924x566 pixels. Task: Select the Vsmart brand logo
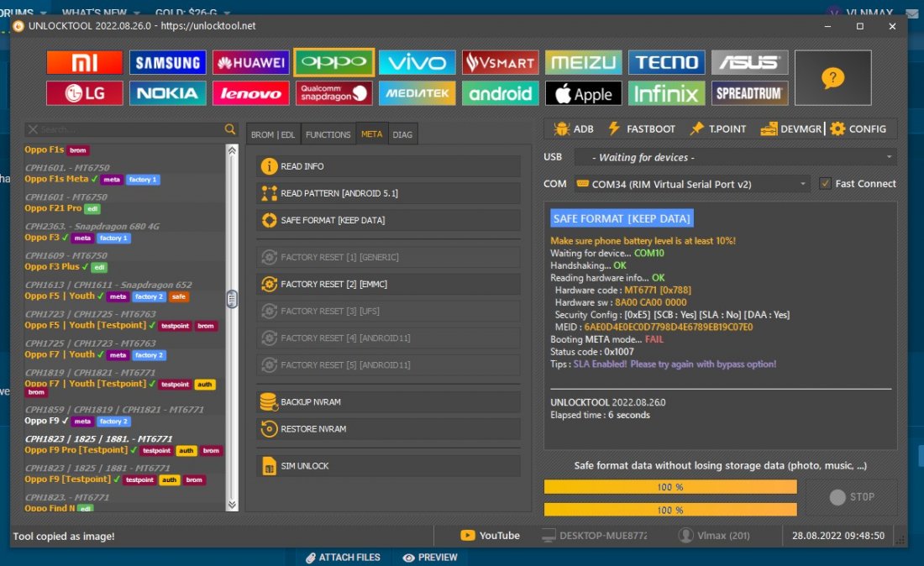click(501, 62)
